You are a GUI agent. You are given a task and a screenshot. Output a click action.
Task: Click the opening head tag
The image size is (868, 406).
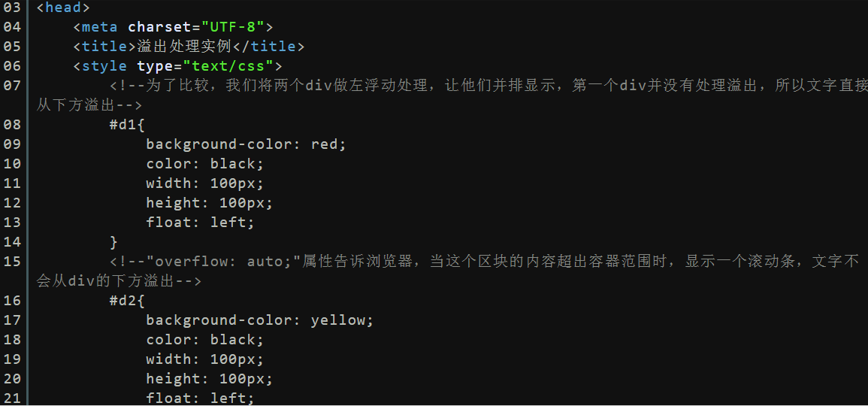pyautogui.click(x=63, y=8)
